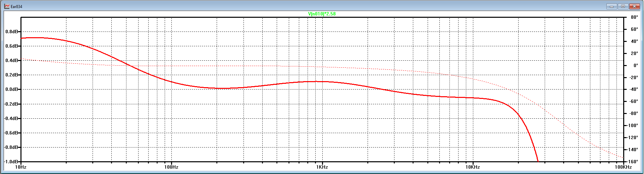The width and height of the screenshot is (644, 174).
Task: Click the -0.8dB left axis label
Action: (x=11, y=147)
